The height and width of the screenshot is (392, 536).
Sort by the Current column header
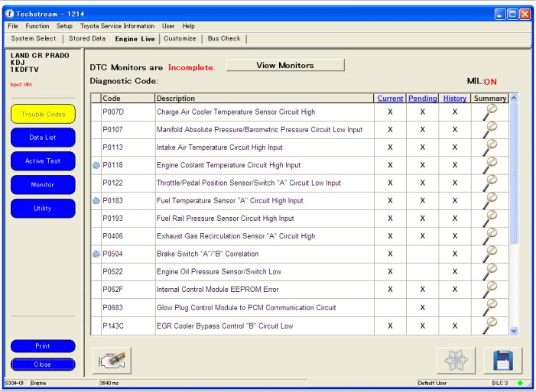pos(390,99)
